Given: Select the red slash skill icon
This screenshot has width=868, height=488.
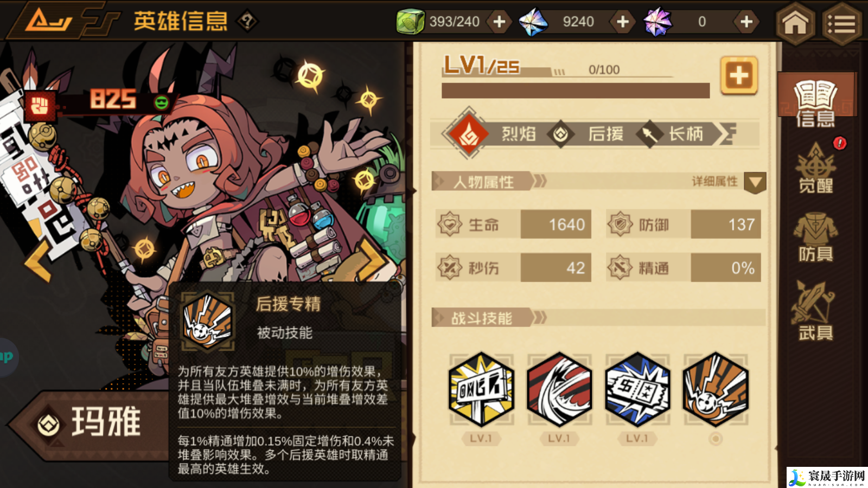Looking at the screenshot, I should point(559,389).
